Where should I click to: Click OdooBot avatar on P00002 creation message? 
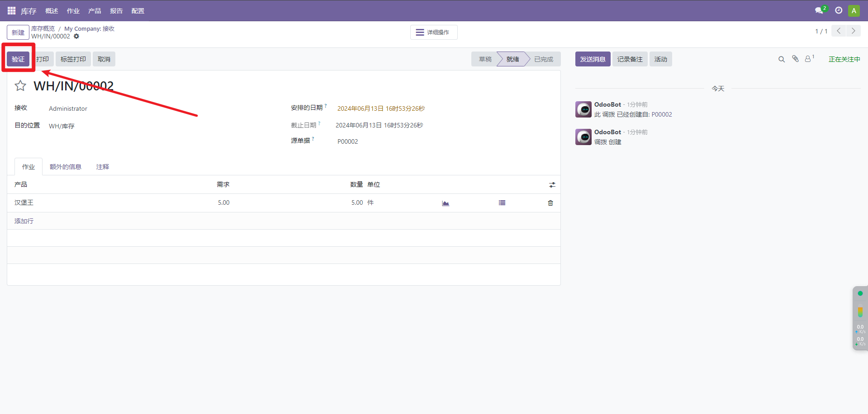coord(583,109)
